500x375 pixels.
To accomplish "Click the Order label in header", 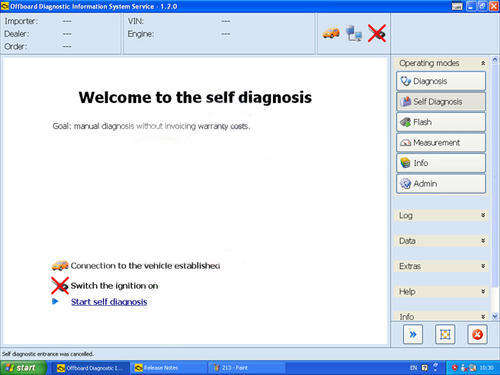I will coord(15,46).
